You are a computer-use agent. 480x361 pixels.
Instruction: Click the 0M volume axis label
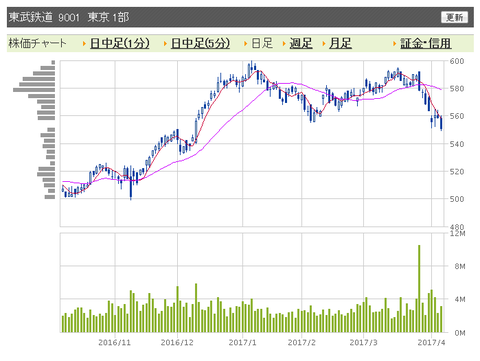coord(460,333)
